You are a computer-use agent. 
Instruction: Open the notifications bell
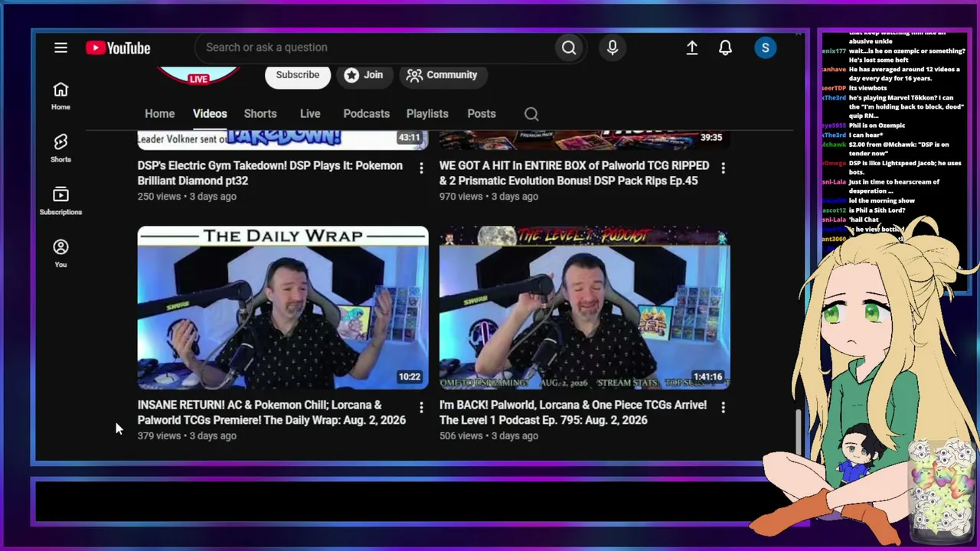(x=725, y=47)
